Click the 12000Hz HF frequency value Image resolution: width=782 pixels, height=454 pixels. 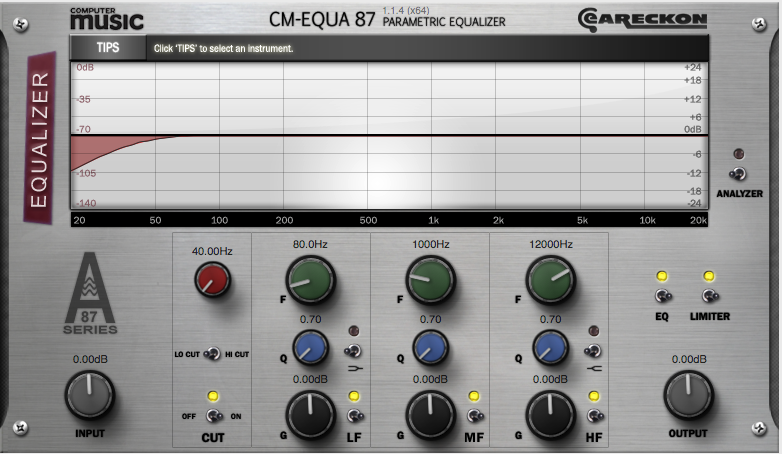pos(551,244)
